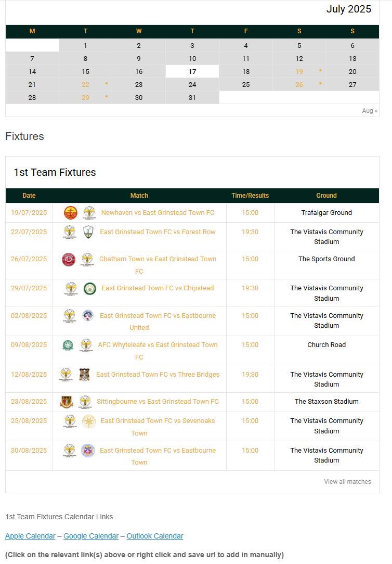
Task: Open calendar date 19 with fixture
Action: pyautogui.click(x=299, y=72)
